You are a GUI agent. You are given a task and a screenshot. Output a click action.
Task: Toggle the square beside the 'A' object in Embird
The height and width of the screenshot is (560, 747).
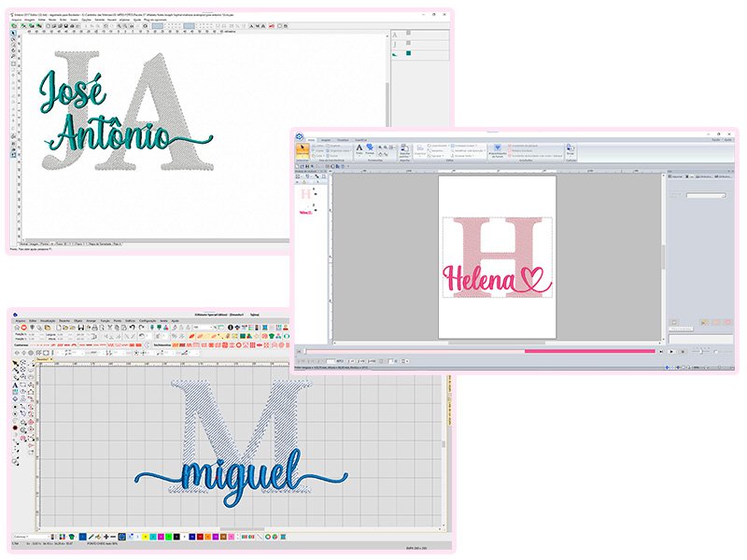click(x=408, y=34)
